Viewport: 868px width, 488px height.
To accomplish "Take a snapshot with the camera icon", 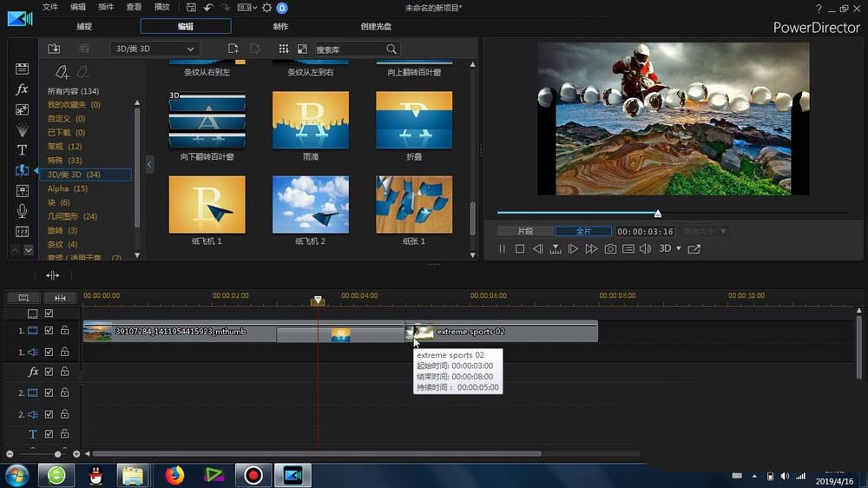I will [610, 249].
